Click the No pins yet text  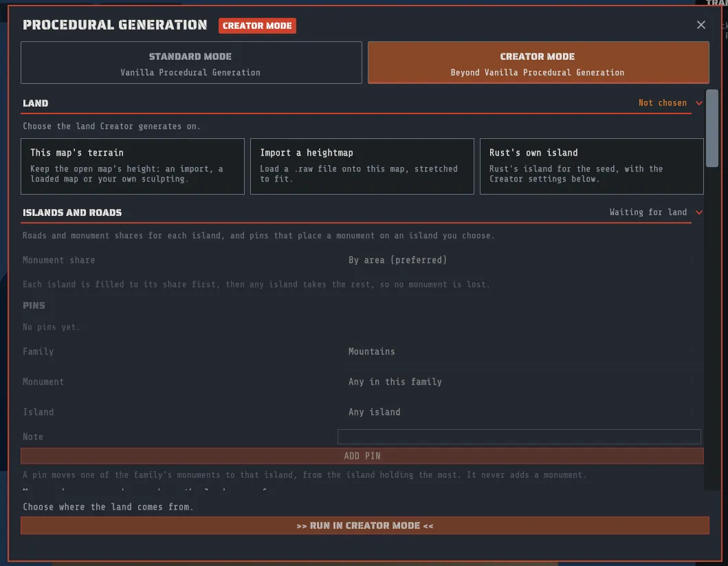51,327
